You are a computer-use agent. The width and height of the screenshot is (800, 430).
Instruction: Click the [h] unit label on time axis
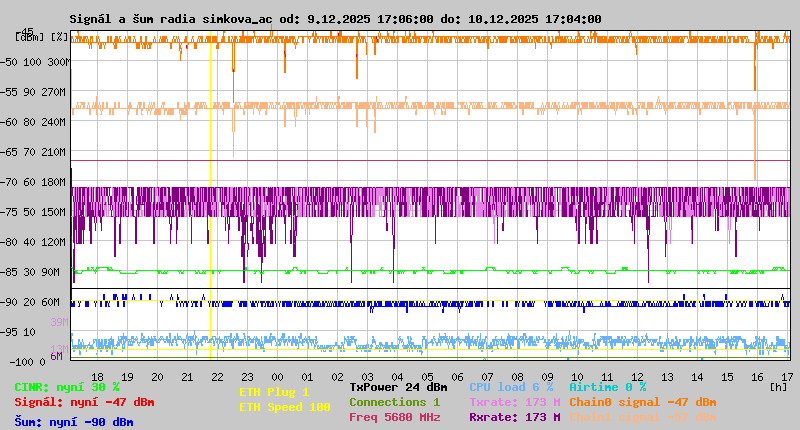coord(778,386)
